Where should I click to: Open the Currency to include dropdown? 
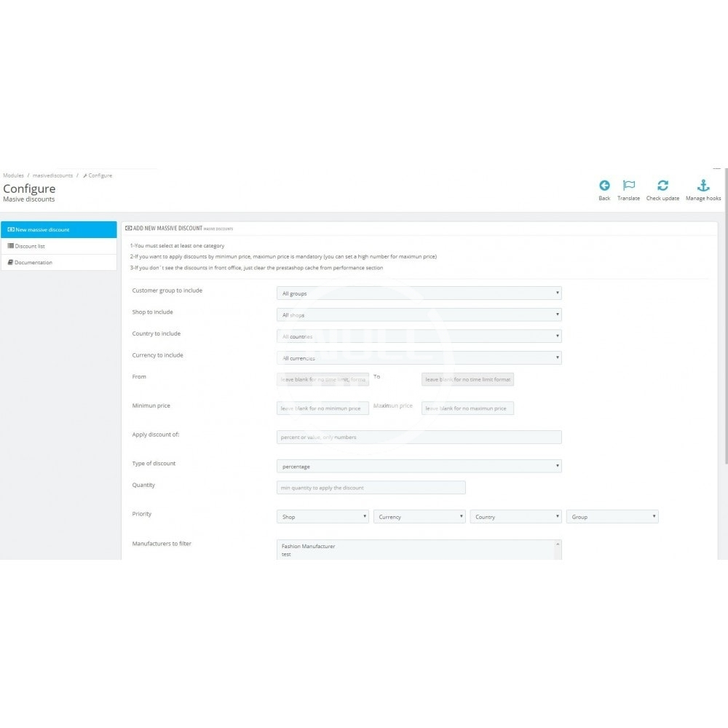pos(419,358)
